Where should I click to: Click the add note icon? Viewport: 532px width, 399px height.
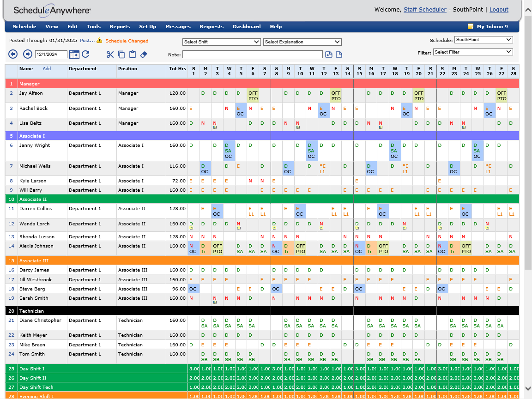point(329,54)
